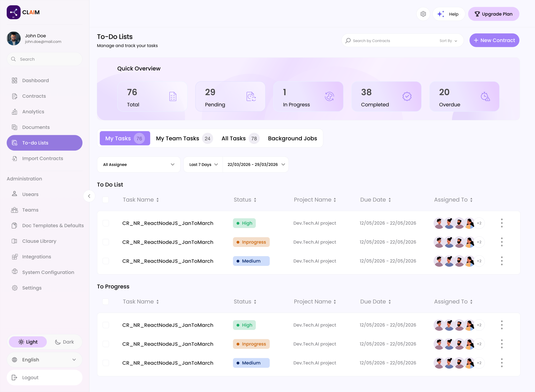Collapse the sidebar with the chevron button
This screenshot has height=392, width=535.
(89, 196)
